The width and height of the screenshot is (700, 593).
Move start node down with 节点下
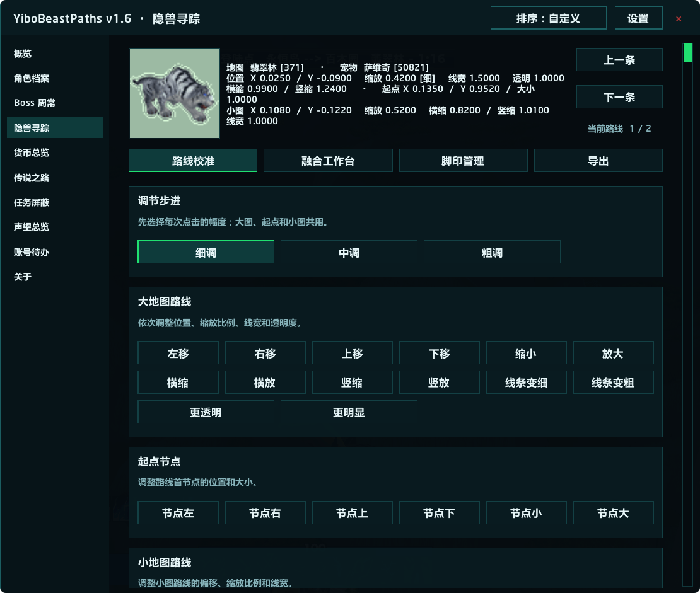click(x=440, y=513)
